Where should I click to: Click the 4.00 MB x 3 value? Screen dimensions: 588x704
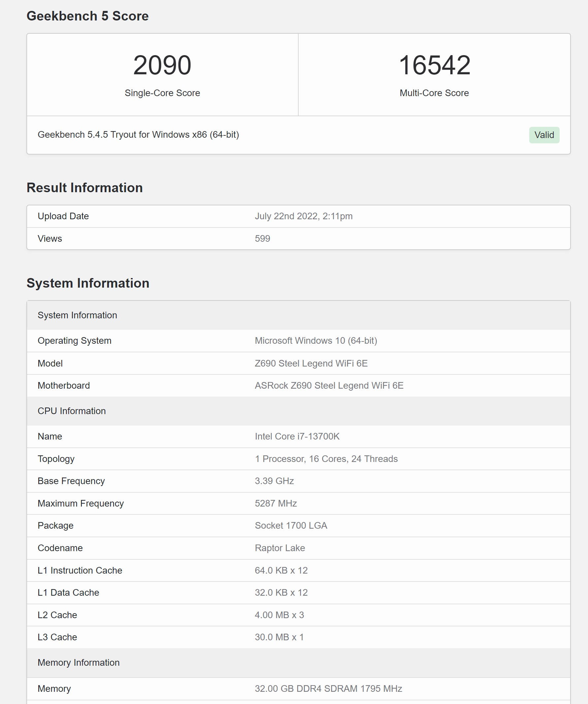(279, 615)
